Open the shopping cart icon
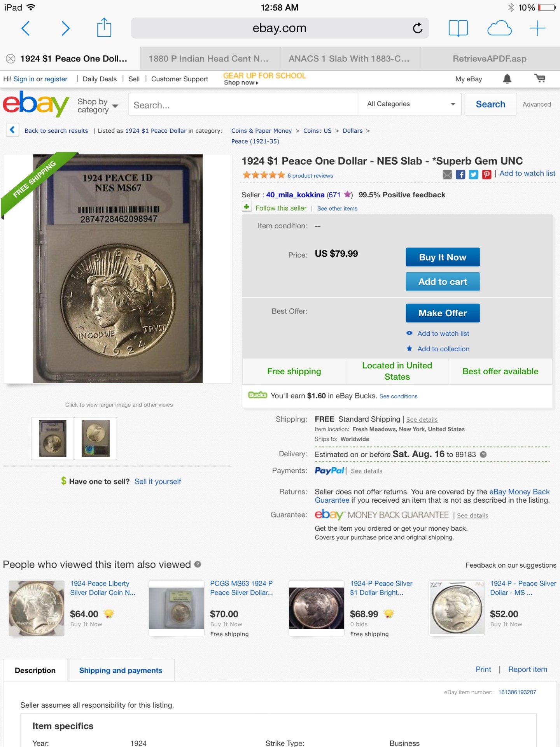The height and width of the screenshot is (747, 560). click(539, 79)
